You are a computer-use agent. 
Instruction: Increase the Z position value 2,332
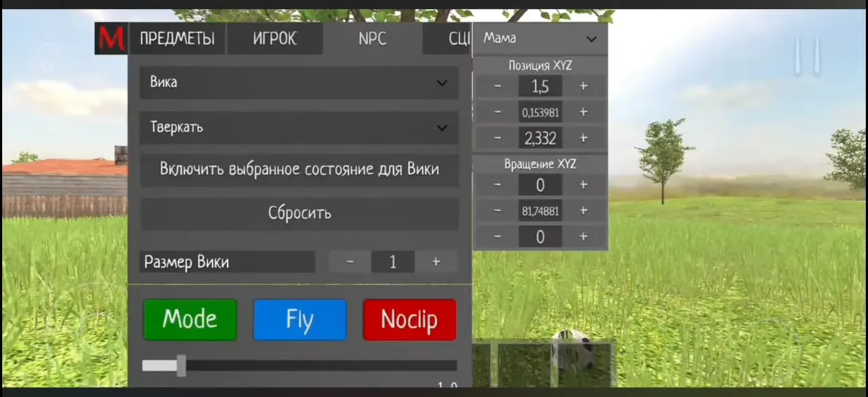(583, 138)
